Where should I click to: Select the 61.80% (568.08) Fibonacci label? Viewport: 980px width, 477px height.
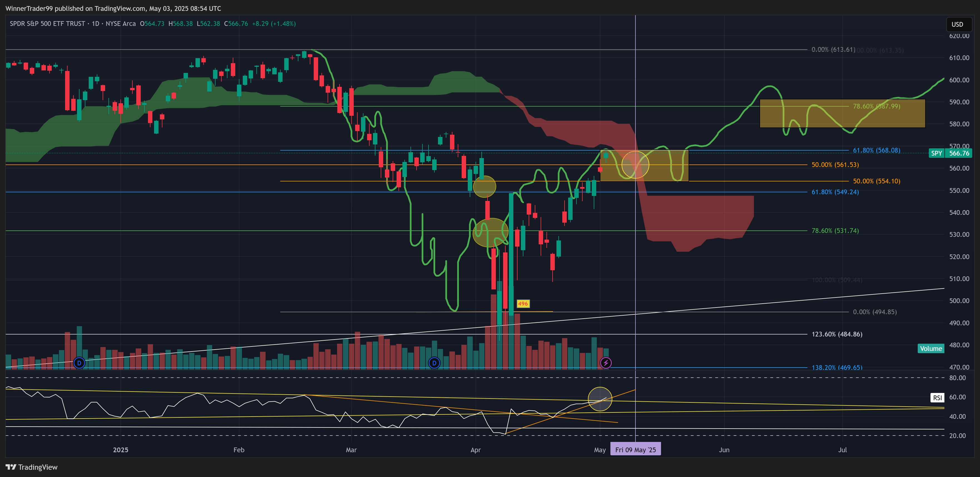(x=877, y=150)
